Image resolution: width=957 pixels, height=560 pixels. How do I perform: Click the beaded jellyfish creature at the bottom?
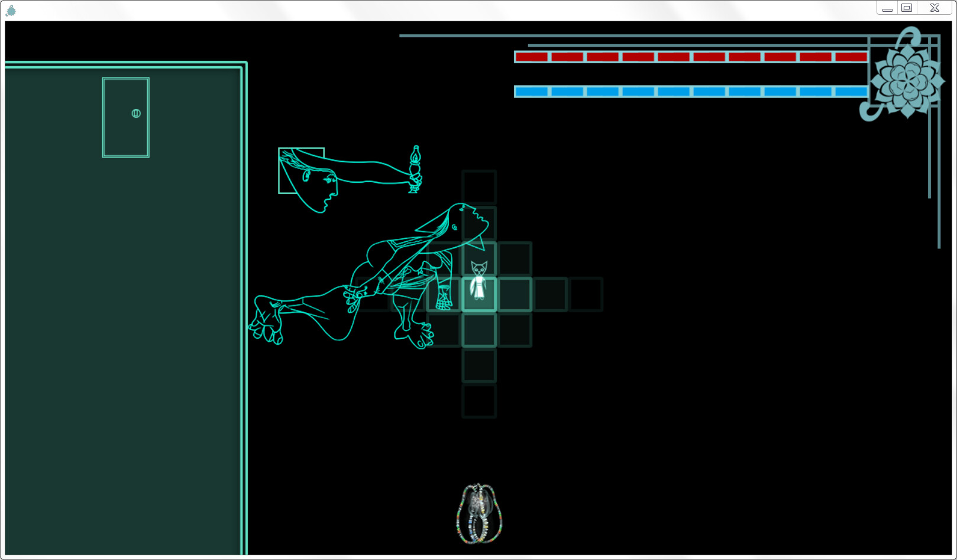(x=478, y=512)
